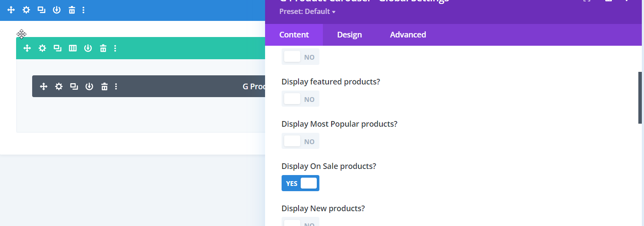Save the row to library
This screenshot has width=644, height=226.
[88, 48]
